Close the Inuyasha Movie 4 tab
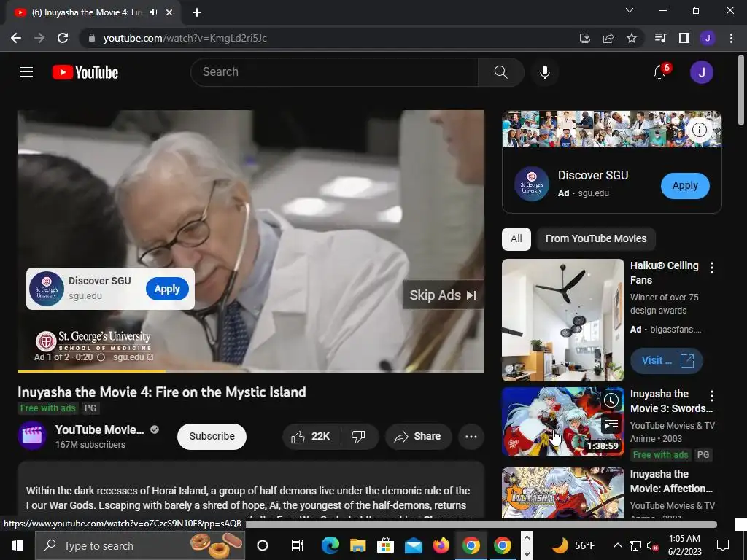The height and width of the screenshot is (560, 747). click(169, 12)
